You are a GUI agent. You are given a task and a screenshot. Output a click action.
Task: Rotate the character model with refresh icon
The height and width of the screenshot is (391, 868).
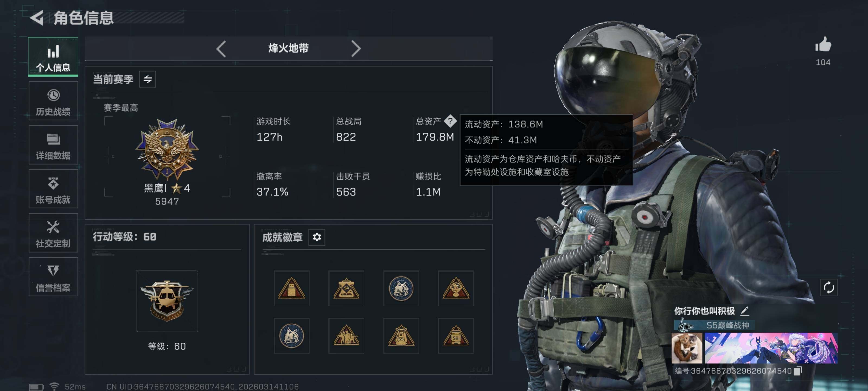[829, 288]
